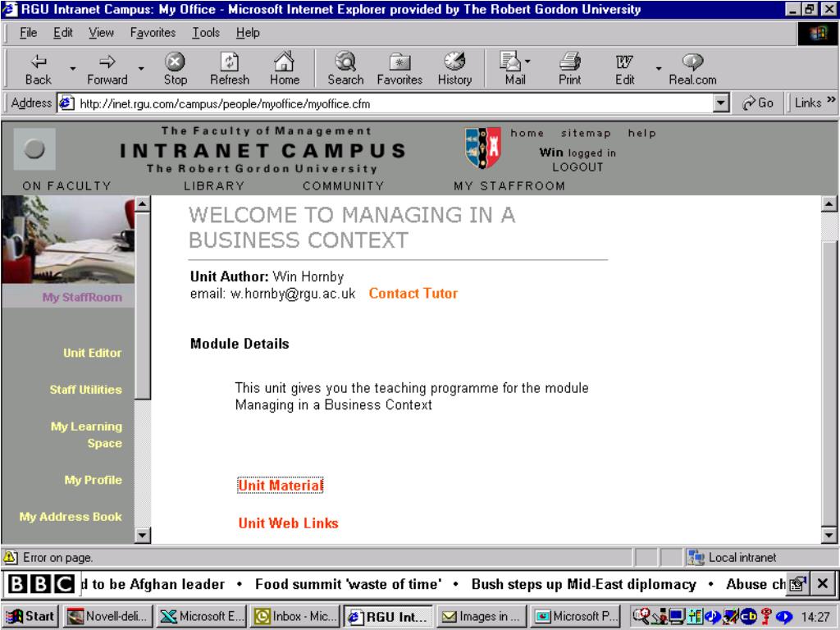Open the Back history dropdown arrow

(x=72, y=69)
